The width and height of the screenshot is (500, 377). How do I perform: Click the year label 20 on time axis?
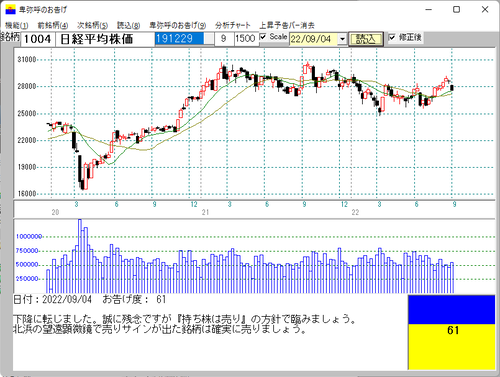[55, 212]
